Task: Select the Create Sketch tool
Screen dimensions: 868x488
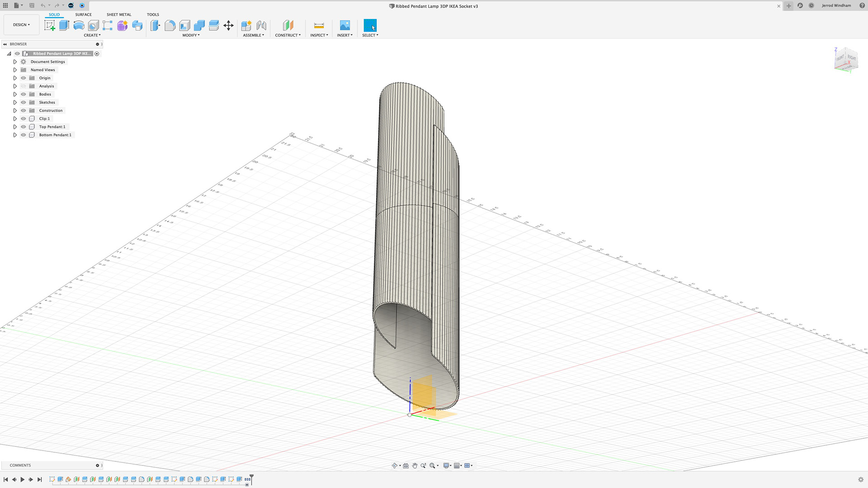Action: click(50, 26)
